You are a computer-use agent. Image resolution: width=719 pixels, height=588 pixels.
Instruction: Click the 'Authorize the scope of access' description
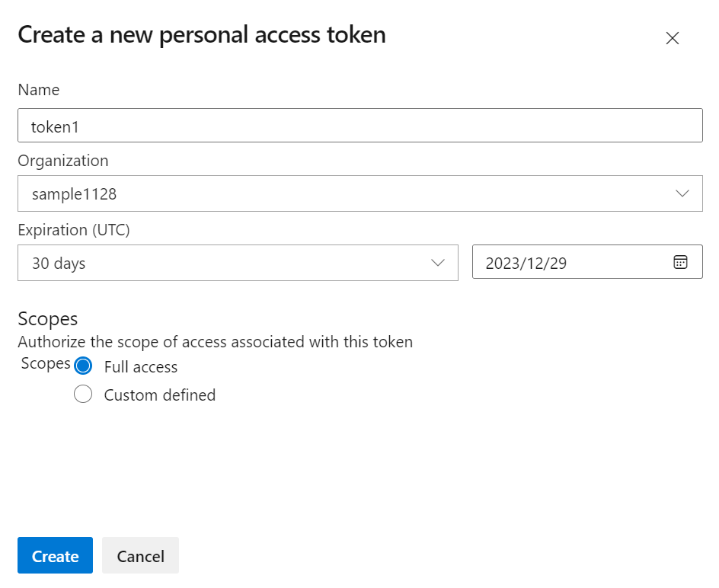coord(216,342)
